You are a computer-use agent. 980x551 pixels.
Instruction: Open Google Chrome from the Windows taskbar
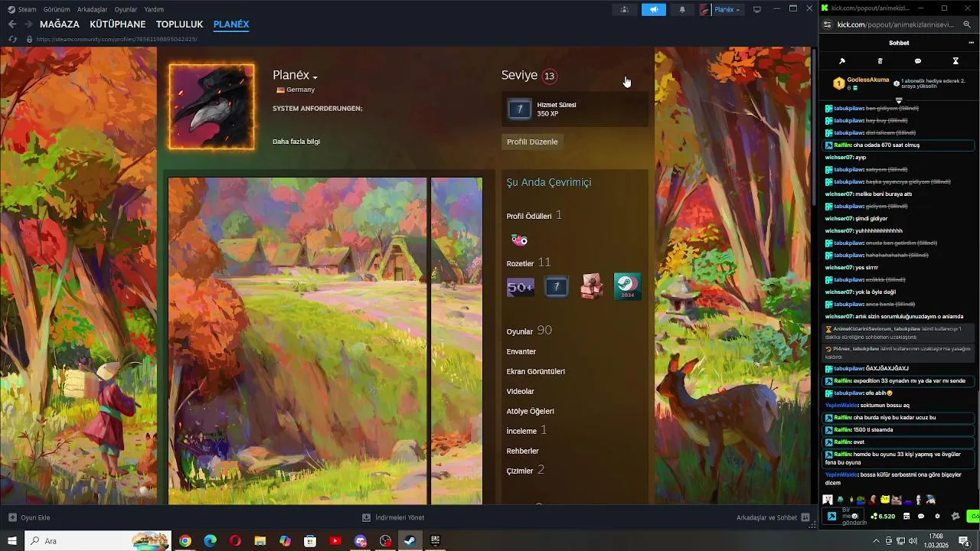point(185,541)
